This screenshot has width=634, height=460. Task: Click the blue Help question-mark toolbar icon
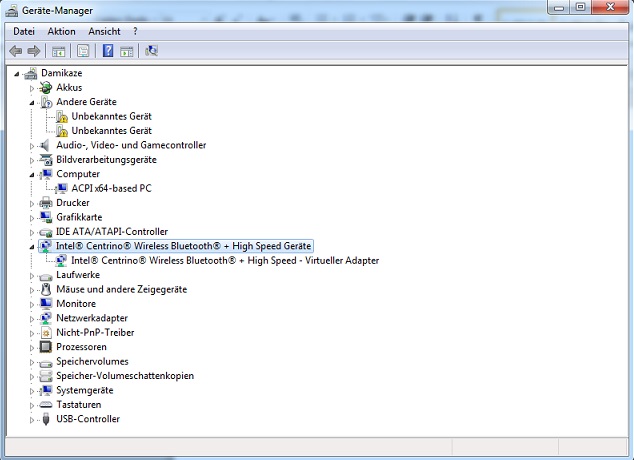coord(108,51)
